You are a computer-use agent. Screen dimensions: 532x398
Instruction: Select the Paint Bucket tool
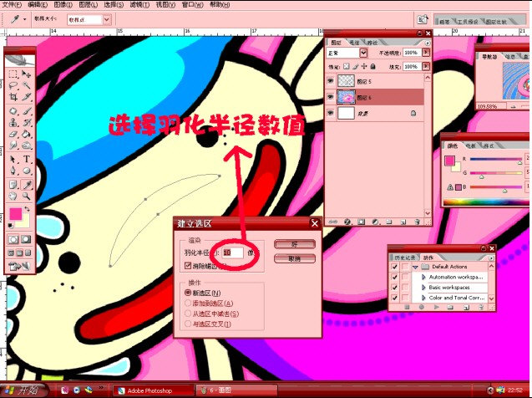(27, 134)
